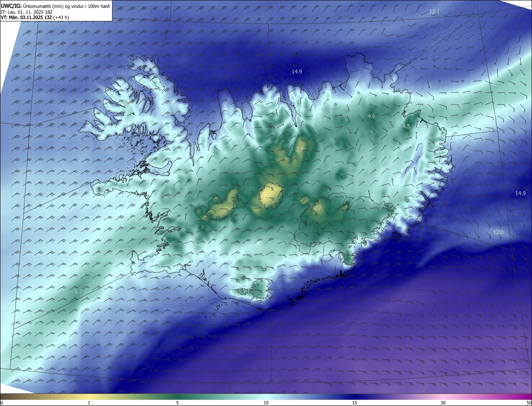Click the 6.7 value label over the ocean

click(x=78, y=292)
